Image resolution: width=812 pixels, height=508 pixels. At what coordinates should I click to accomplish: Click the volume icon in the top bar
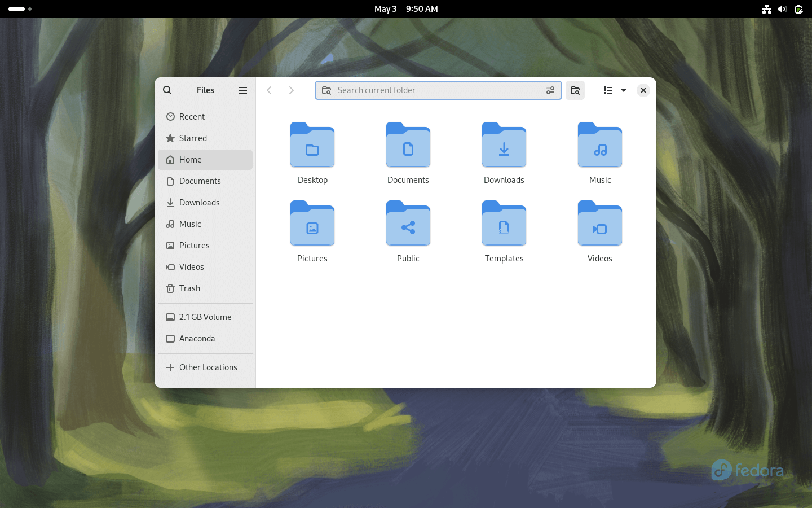[x=782, y=9]
